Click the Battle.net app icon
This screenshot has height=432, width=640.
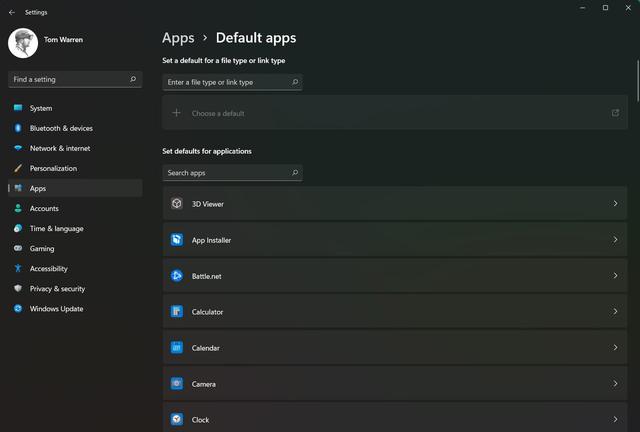pyautogui.click(x=176, y=275)
